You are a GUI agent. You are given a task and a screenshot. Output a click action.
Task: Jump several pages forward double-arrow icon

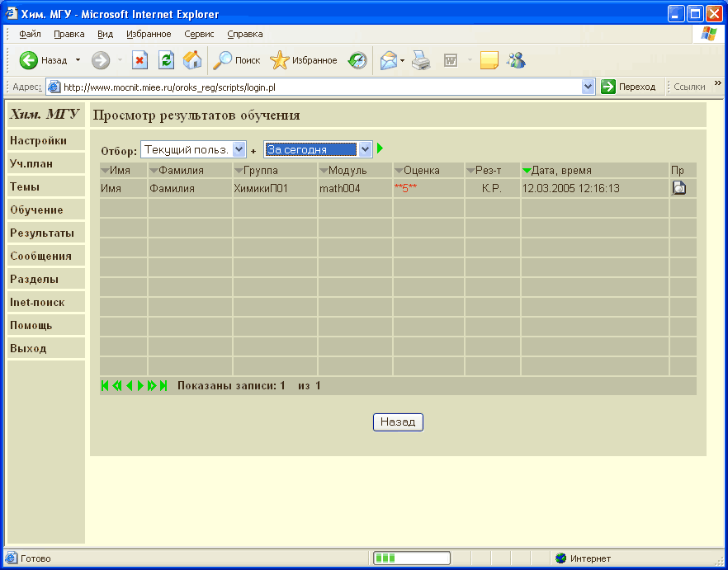click(x=152, y=386)
